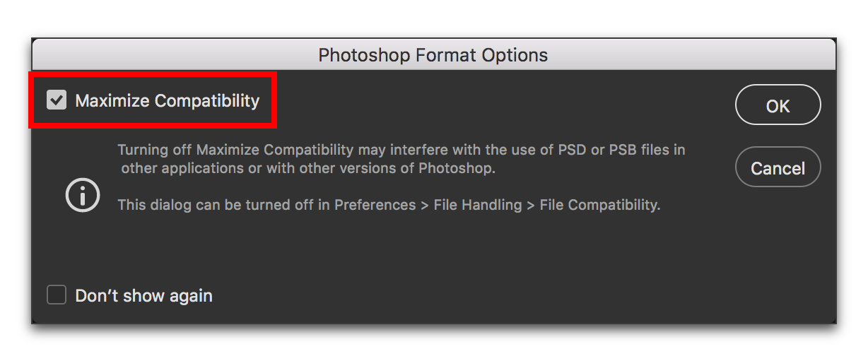868x361 pixels.
Task: Click the circled info icon
Action: (x=82, y=195)
